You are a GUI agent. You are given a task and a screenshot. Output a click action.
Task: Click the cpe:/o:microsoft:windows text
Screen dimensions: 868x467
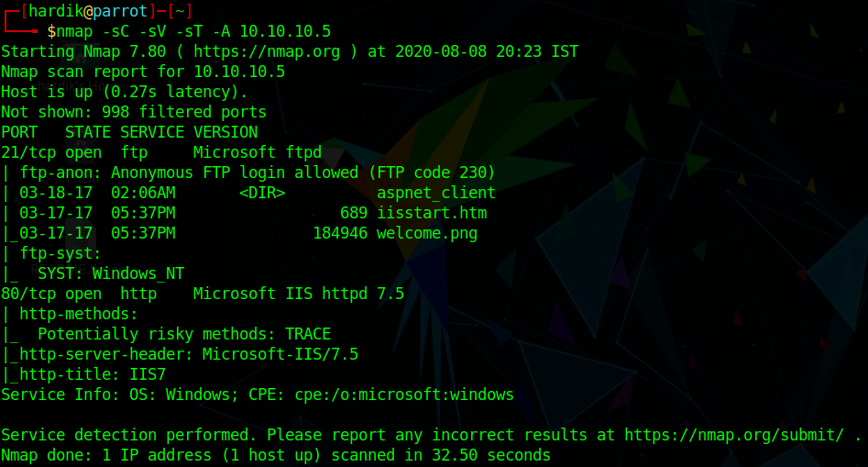(403, 395)
